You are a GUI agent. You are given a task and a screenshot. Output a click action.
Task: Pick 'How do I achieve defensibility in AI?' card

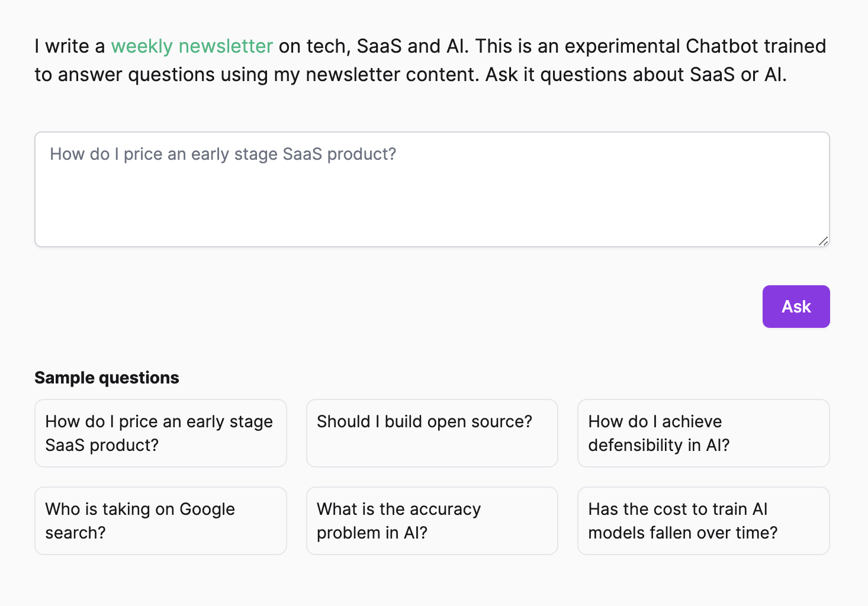click(703, 433)
